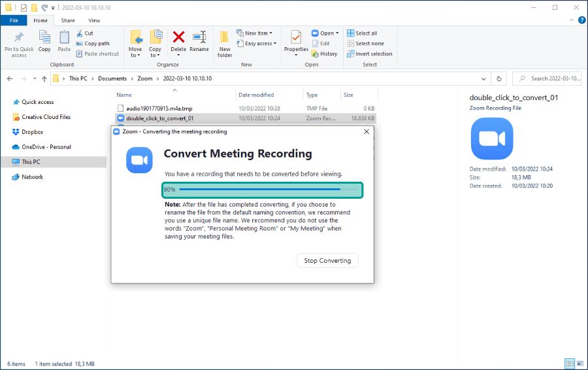Click Pin to Quick access icon
The width and height of the screenshot is (588, 370).
coord(19,37)
